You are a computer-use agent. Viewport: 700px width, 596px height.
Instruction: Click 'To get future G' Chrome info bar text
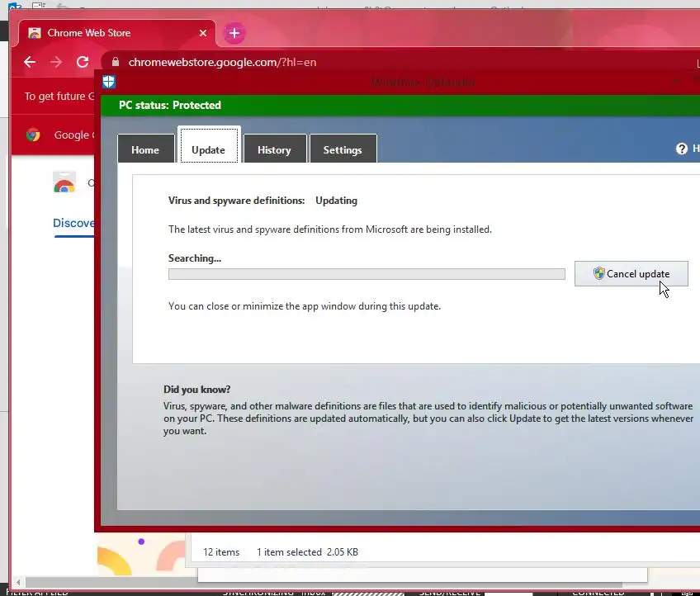(59, 96)
